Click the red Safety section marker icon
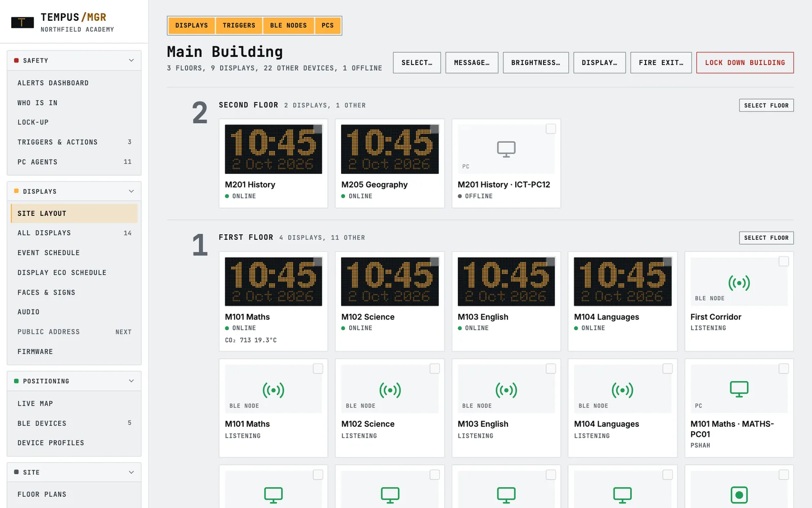 click(x=16, y=60)
